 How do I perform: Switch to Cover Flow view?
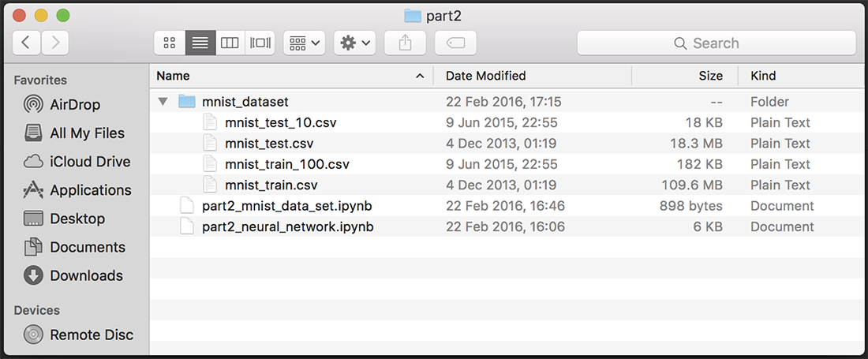(260, 43)
